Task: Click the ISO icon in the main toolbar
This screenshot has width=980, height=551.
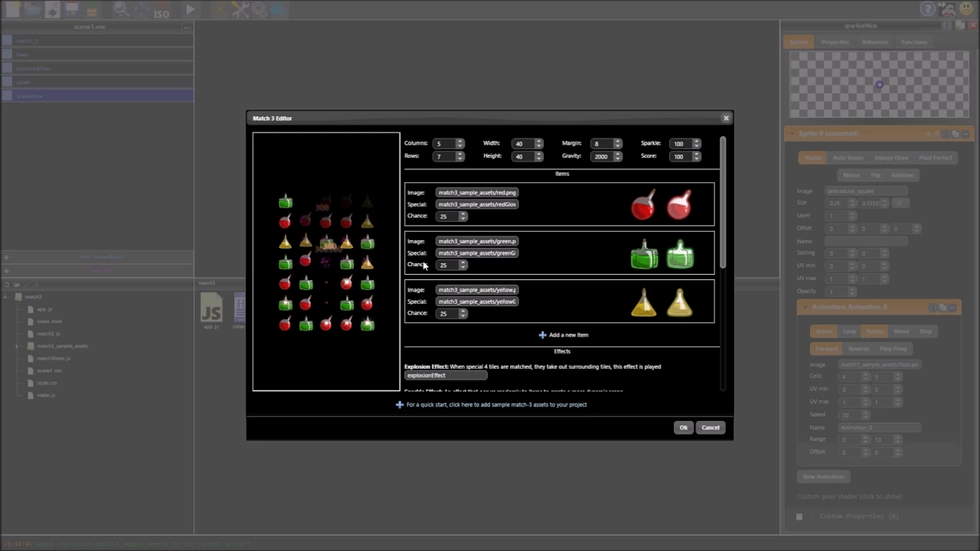Action: [161, 11]
